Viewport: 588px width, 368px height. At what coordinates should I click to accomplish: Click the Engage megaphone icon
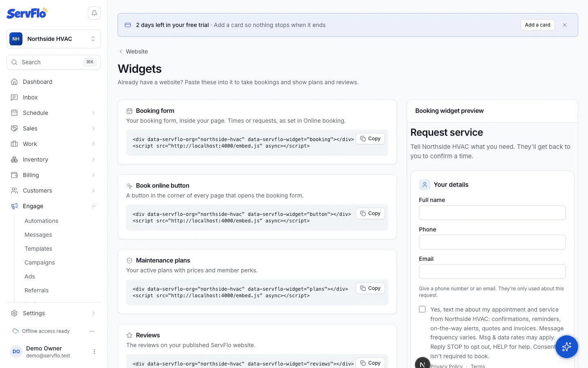pyautogui.click(x=14, y=206)
